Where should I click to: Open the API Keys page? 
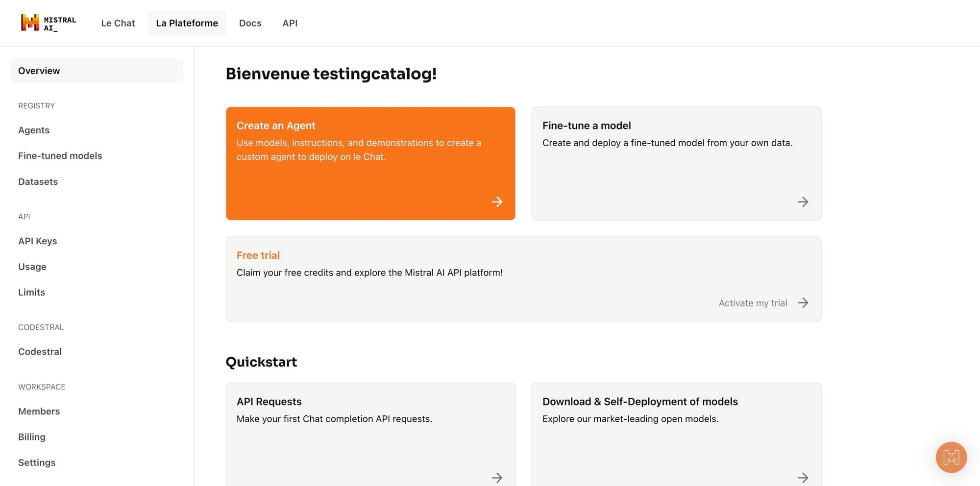click(37, 241)
